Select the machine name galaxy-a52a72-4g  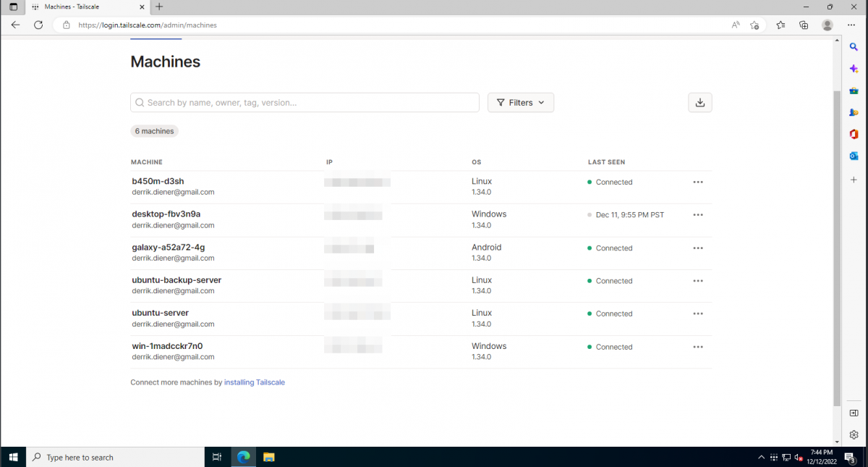168,247
